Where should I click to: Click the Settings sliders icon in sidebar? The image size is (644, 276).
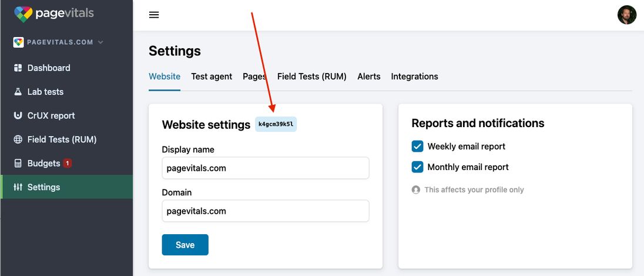point(18,187)
